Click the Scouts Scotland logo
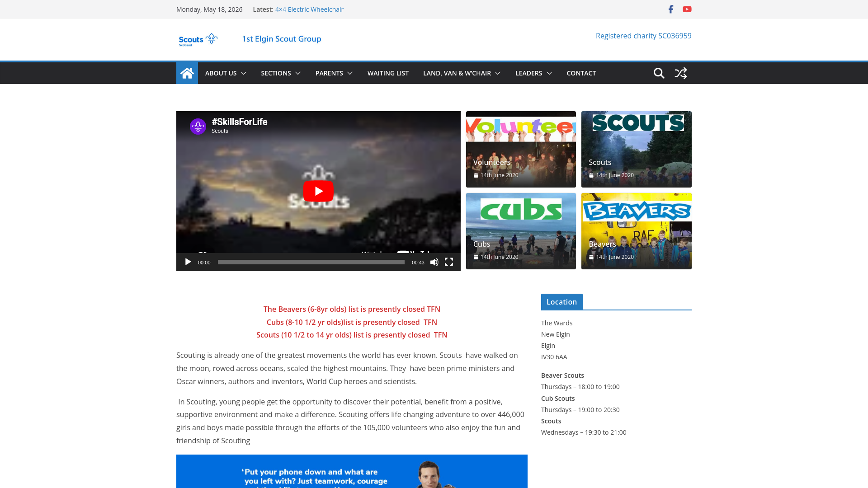Image resolution: width=868 pixels, height=488 pixels. tap(198, 40)
